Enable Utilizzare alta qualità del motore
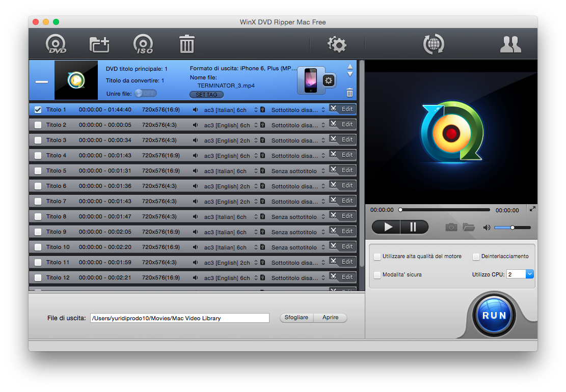Image resolution: width=566 pixels, height=392 pixels. pyautogui.click(x=377, y=257)
